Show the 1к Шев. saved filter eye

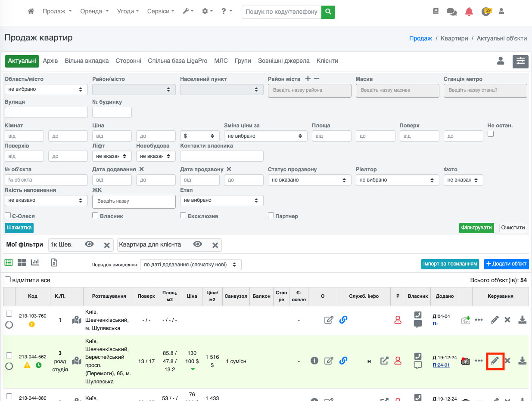(x=89, y=244)
